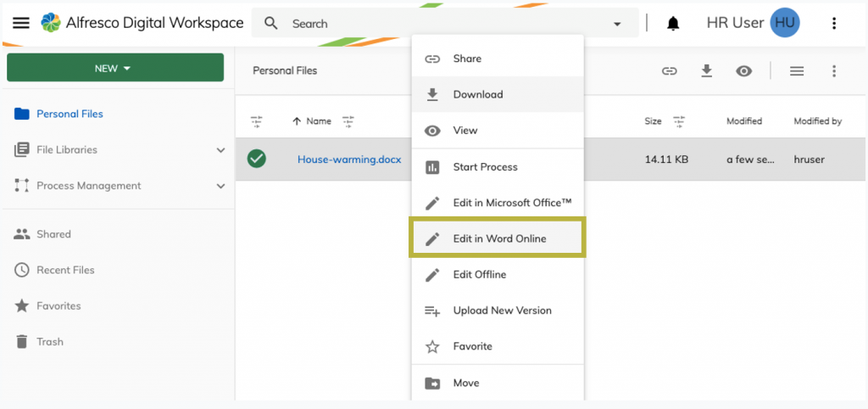The width and height of the screenshot is (868, 409).
Task: Choose Share from context menu
Action: tap(498, 59)
